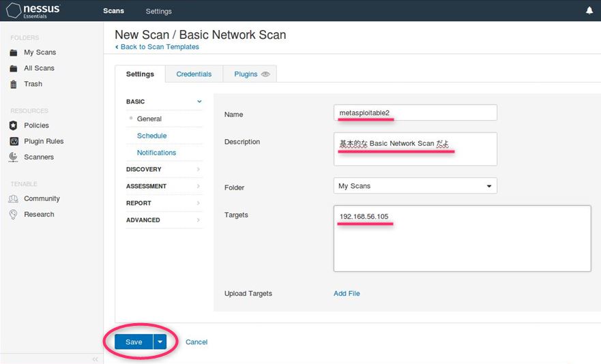Switch to the Plugins tab
601x364 pixels.
click(246, 74)
